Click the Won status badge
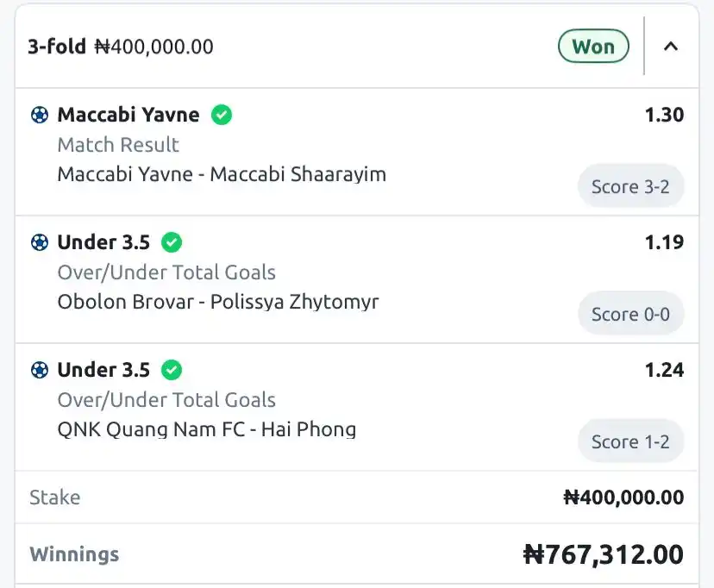Screen dimensions: 714x588 [x=593, y=47]
